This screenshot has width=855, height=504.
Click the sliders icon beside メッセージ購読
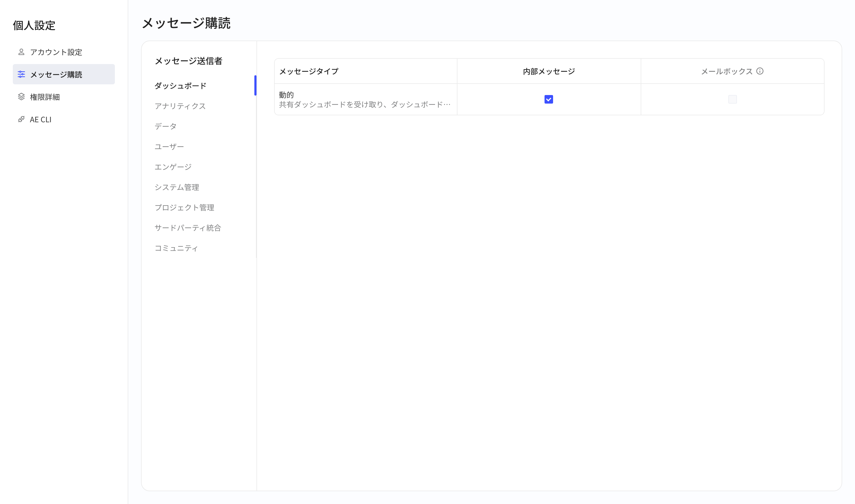click(x=21, y=74)
